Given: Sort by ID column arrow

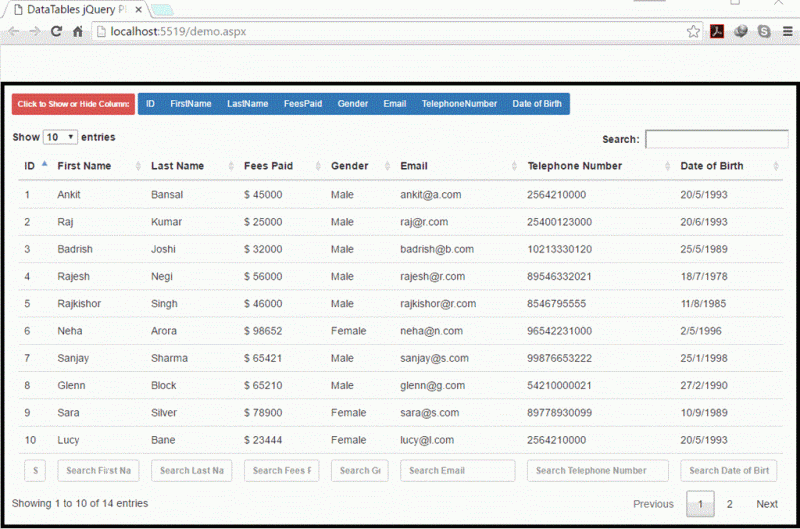Looking at the screenshot, I should click(x=44, y=164).
